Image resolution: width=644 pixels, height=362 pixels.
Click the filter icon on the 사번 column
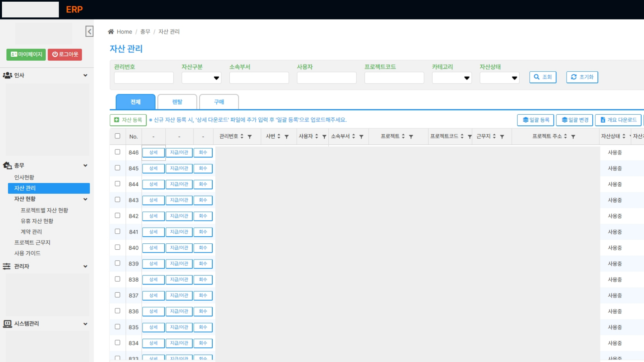click(x=286, y=136)
